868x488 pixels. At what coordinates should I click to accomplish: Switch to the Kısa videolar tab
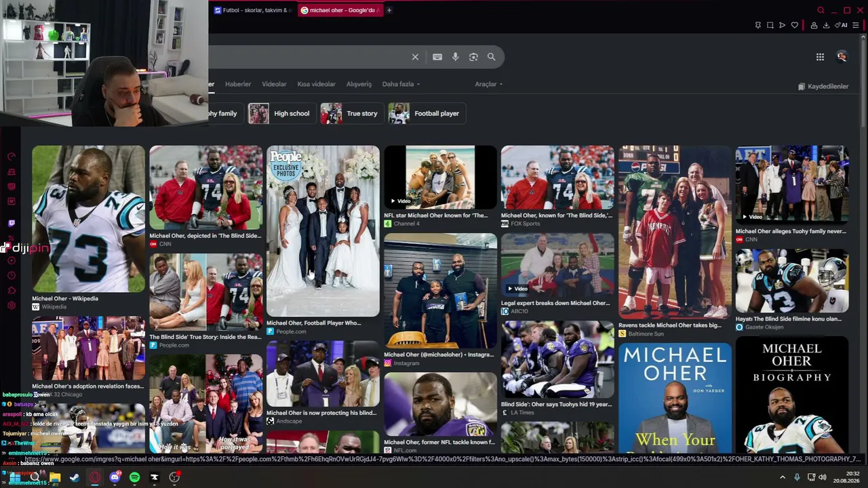[316, 84]
